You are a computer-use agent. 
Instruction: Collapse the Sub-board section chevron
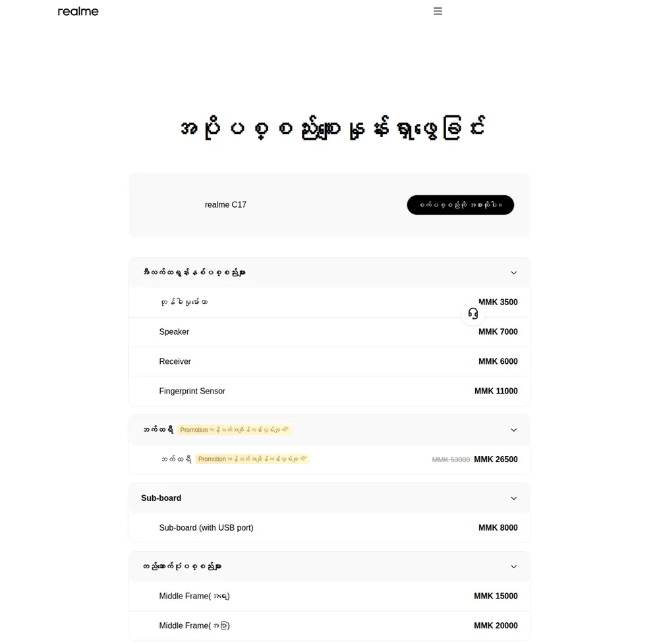513,498
